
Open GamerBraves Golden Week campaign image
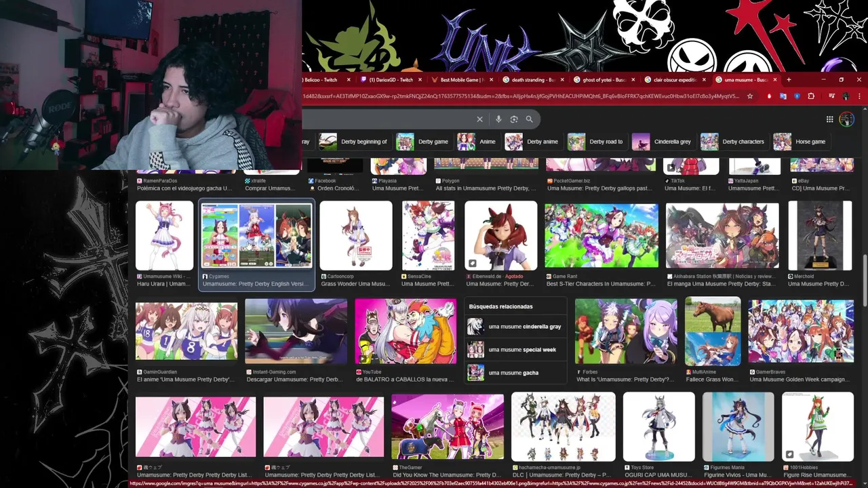point(801,331)
